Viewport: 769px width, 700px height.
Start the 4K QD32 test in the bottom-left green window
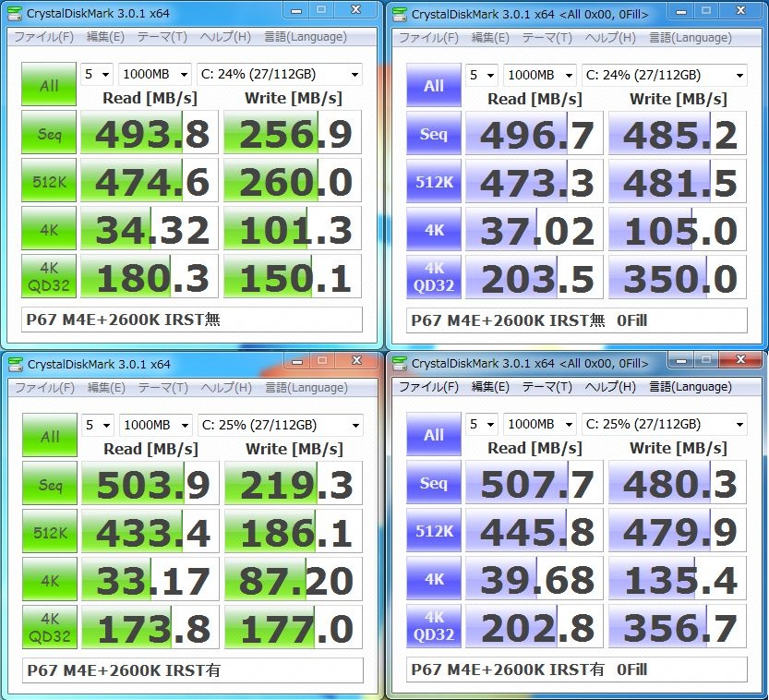50,628
